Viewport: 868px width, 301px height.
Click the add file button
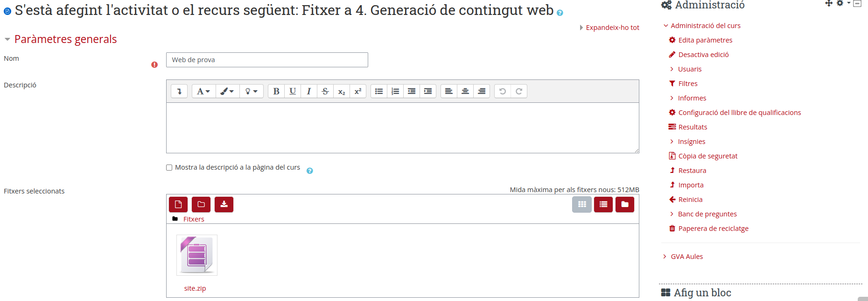pyautogui.click(x=178, y=204)
